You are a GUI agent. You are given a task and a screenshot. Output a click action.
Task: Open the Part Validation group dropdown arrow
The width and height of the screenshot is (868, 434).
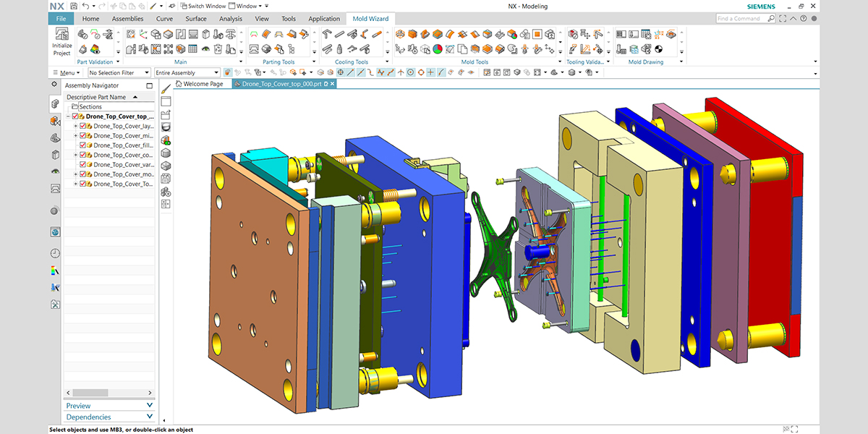pyautogui.click(x=118, y=62)
